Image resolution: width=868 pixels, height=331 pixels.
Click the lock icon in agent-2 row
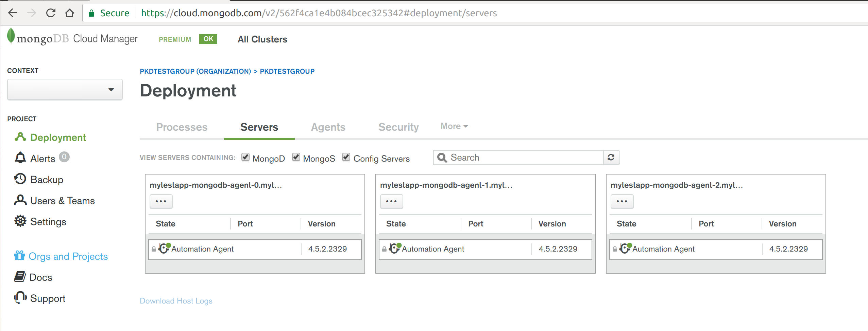coord(615,249)
